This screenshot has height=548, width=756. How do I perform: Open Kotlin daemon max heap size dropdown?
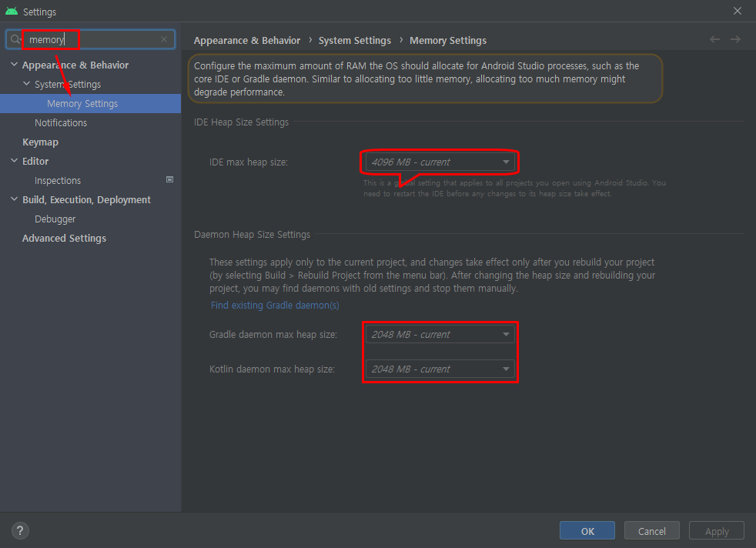pos(440,369)
